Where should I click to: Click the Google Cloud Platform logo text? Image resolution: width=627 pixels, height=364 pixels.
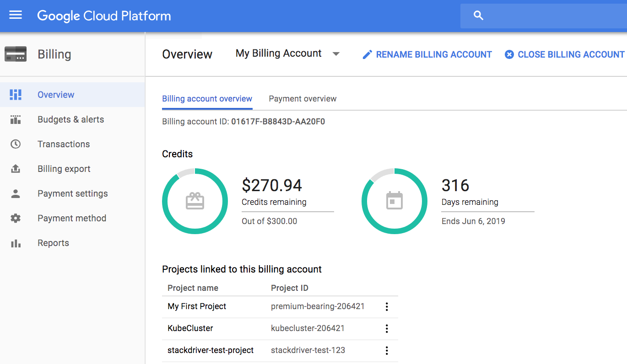pyautogui.click(x=104, y=16)
